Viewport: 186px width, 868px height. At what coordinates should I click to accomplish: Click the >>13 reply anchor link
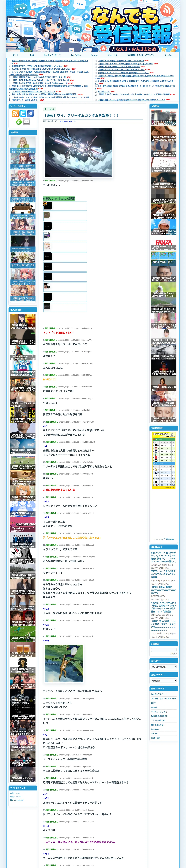pos(46,501)
